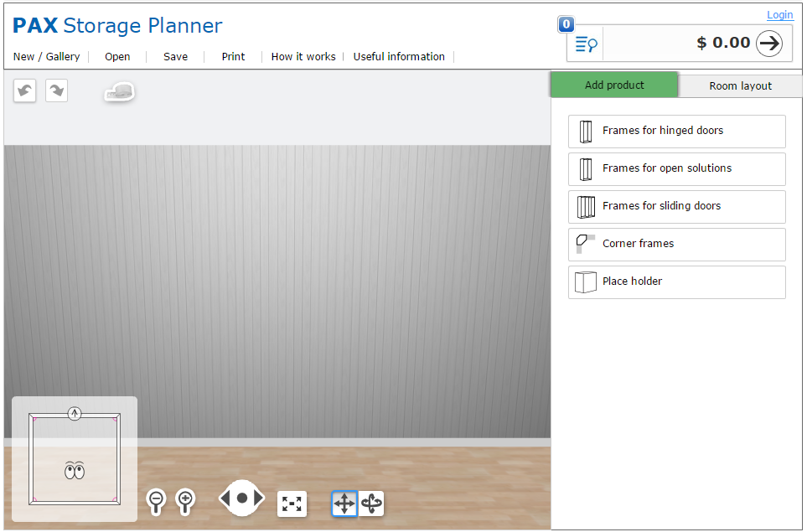
Task: Click the hinged doors frame icon
Action: [586, 132]
